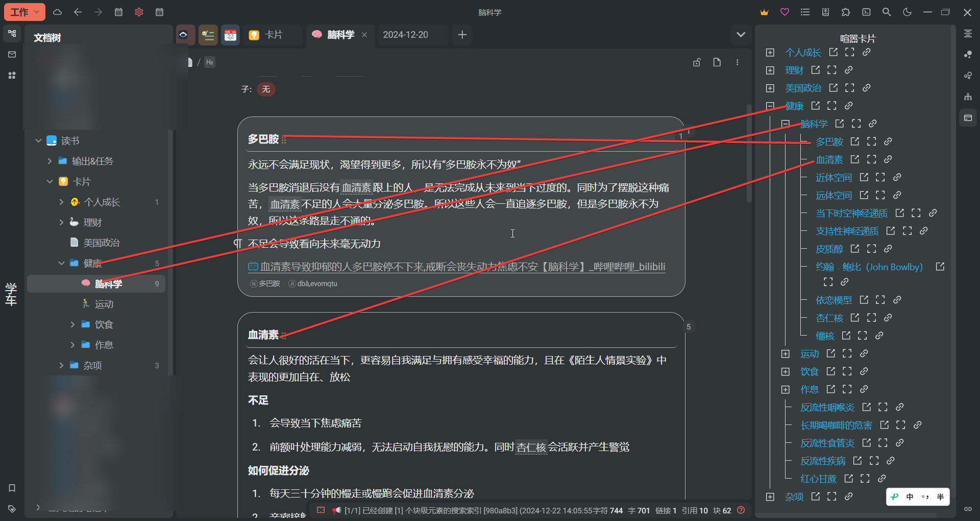Viewport: 980px width, 521px height.
Task: Click the pink heart icon
Action: pyautogui.click(x=785, y=12)
